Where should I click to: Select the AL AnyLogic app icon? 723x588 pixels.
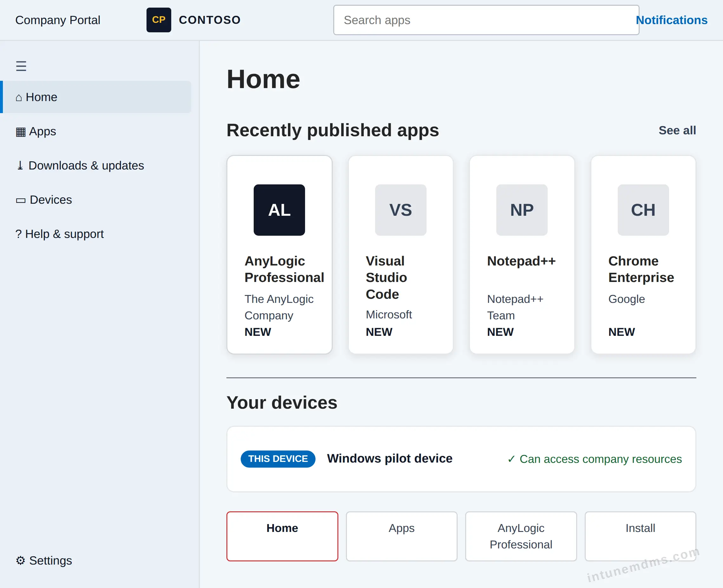(279, 210)
